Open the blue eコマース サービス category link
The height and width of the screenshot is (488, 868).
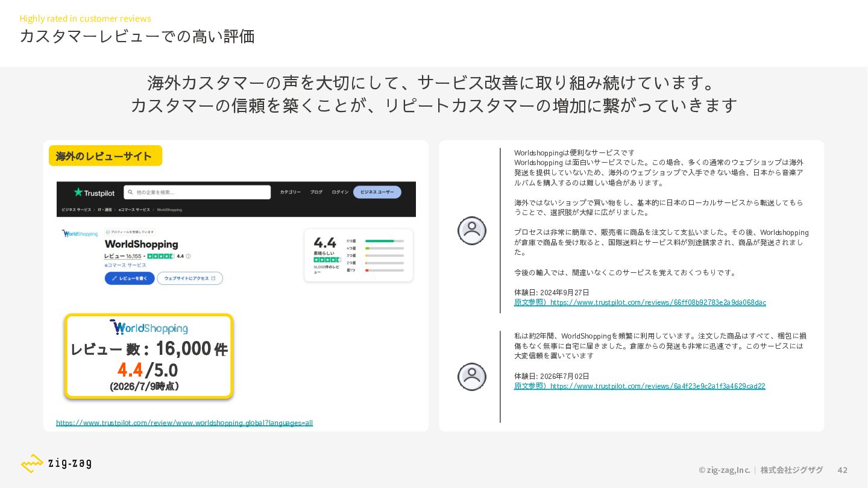click(125, 265)
